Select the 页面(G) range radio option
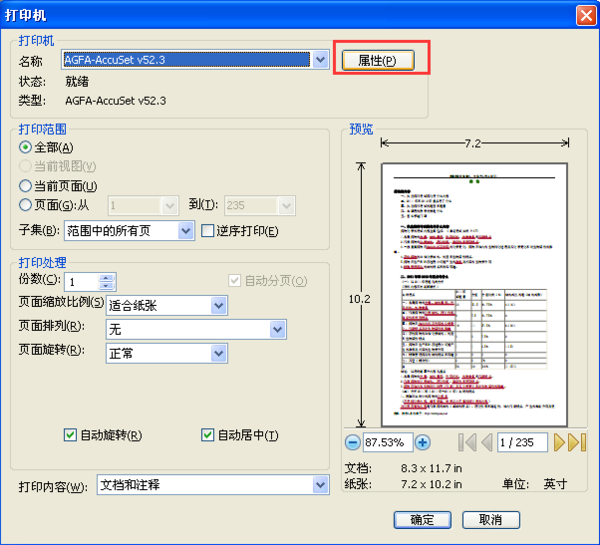This screenshot has height=545, width=600. [x=25, y=205]
